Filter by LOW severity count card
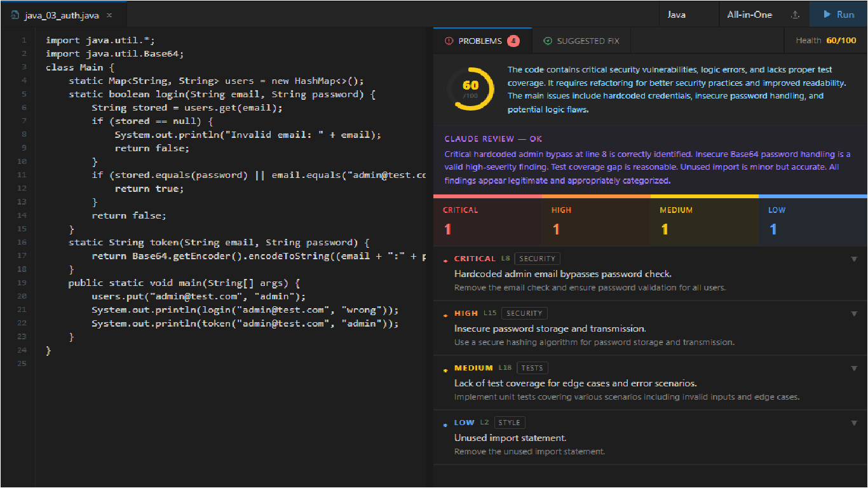 (813, 220)
